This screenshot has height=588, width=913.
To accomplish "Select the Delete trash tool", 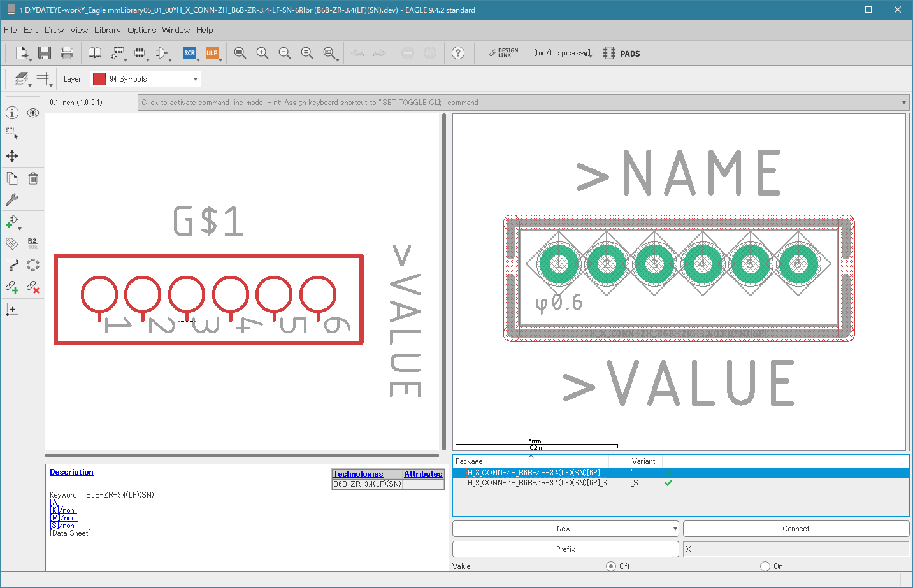I will (x=33, y=178).
